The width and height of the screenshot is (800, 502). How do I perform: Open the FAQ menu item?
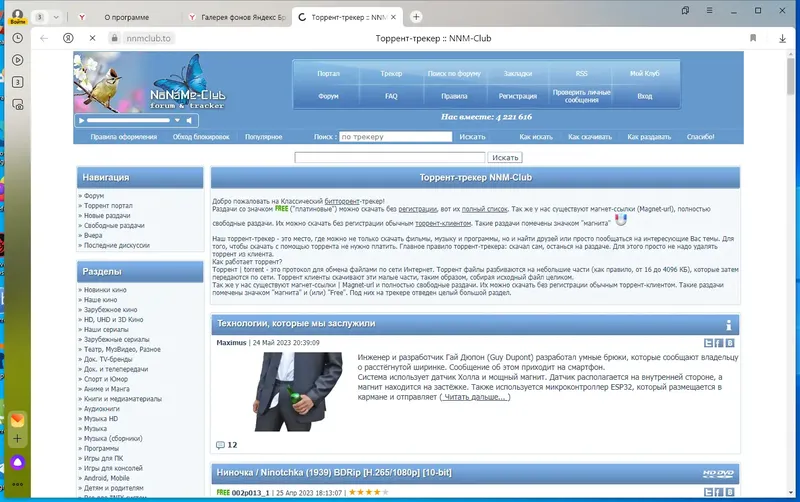[x=391, y=96]
